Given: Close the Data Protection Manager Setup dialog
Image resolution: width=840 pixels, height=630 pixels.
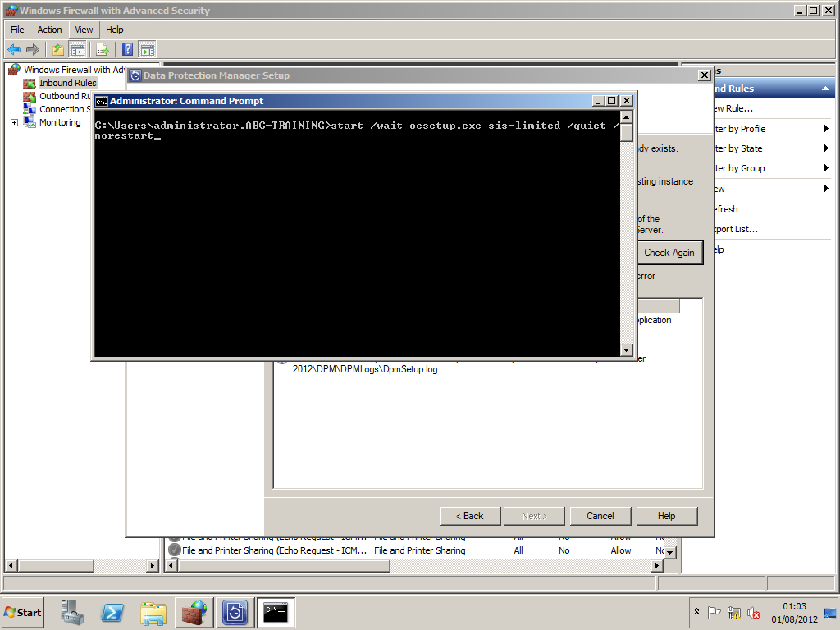Looking at the screenshot, I should (705, 75).
